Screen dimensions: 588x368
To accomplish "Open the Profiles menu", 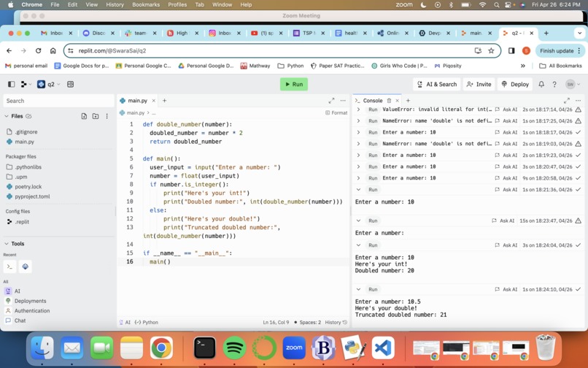I will [177, 4].
